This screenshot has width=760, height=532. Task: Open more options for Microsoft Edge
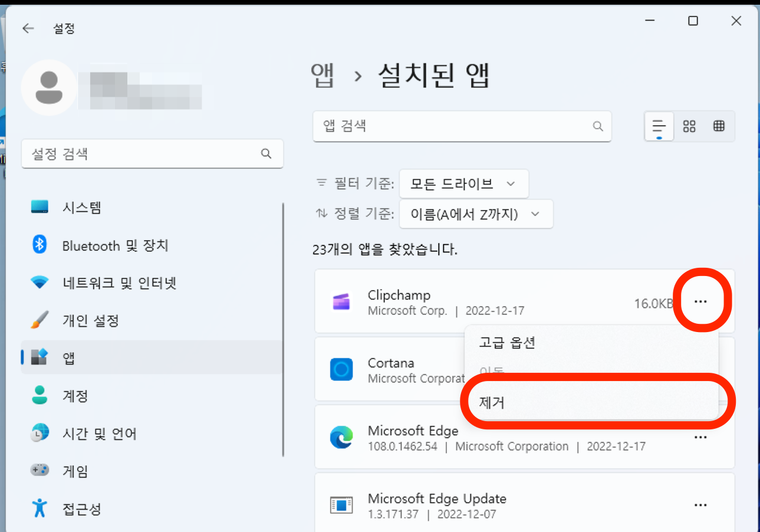tap(700, 437)
